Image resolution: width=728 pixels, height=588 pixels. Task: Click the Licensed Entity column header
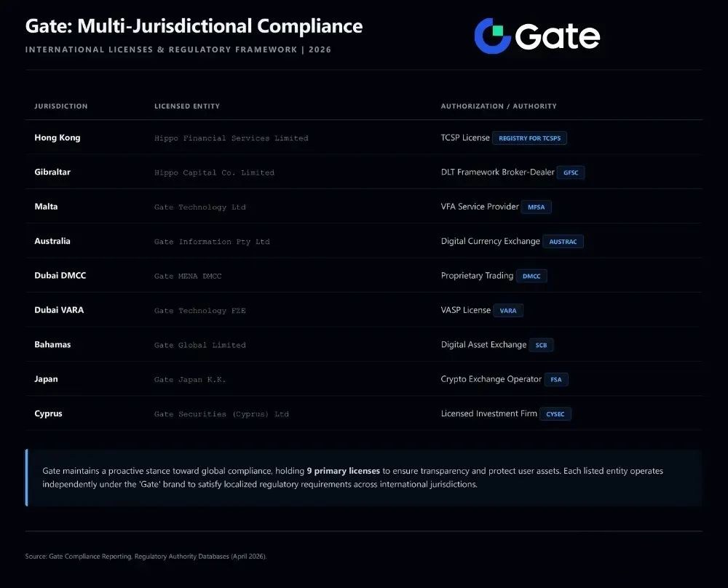coord(187,106)
